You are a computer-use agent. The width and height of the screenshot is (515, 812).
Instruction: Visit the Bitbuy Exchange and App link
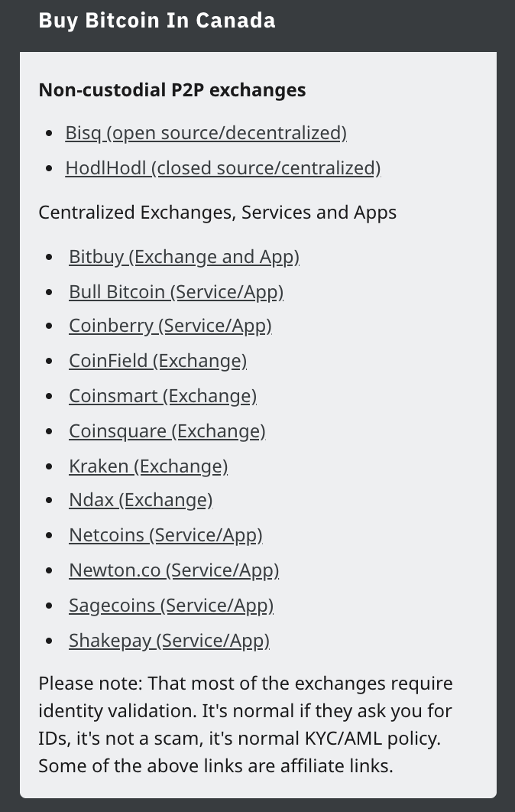pos(184,257)
